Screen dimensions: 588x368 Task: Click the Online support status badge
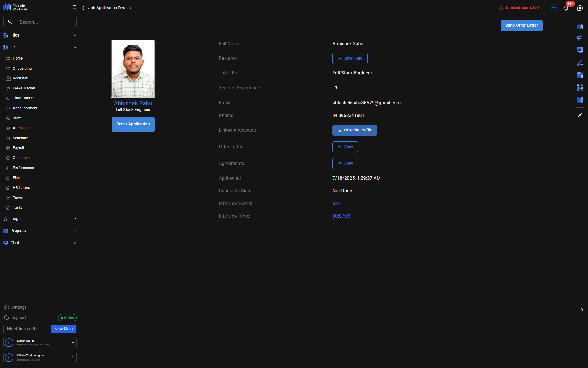(x=67, y=318)
